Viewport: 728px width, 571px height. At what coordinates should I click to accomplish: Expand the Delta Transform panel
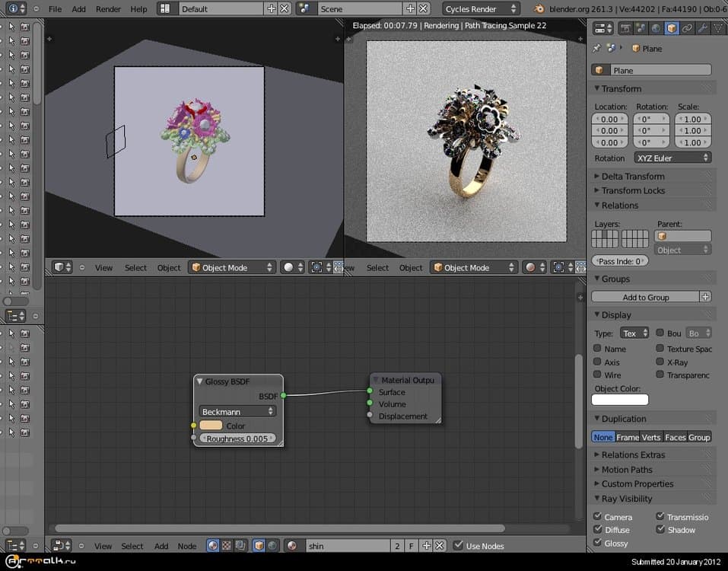pos(632,176)
